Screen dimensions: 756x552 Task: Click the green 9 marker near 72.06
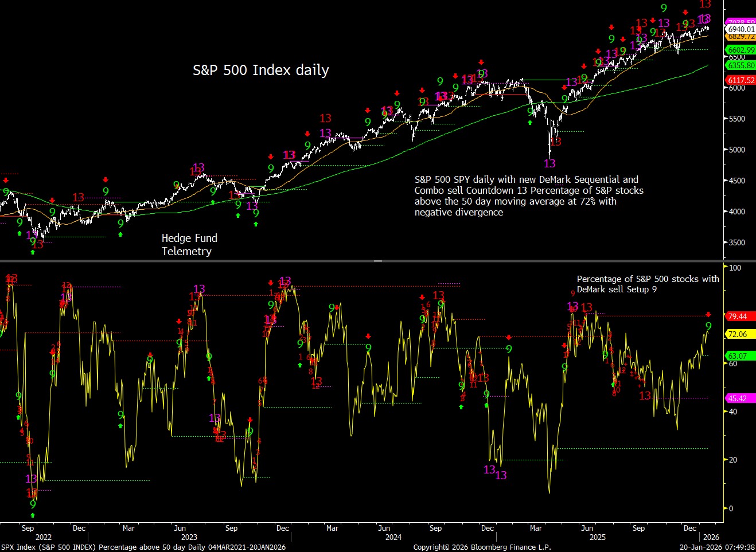pos(708,326)
